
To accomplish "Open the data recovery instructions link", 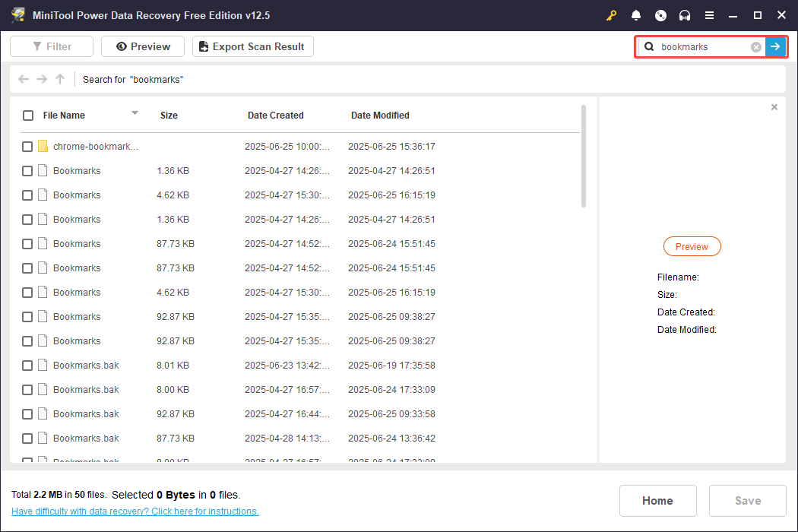I will point(135,511).
